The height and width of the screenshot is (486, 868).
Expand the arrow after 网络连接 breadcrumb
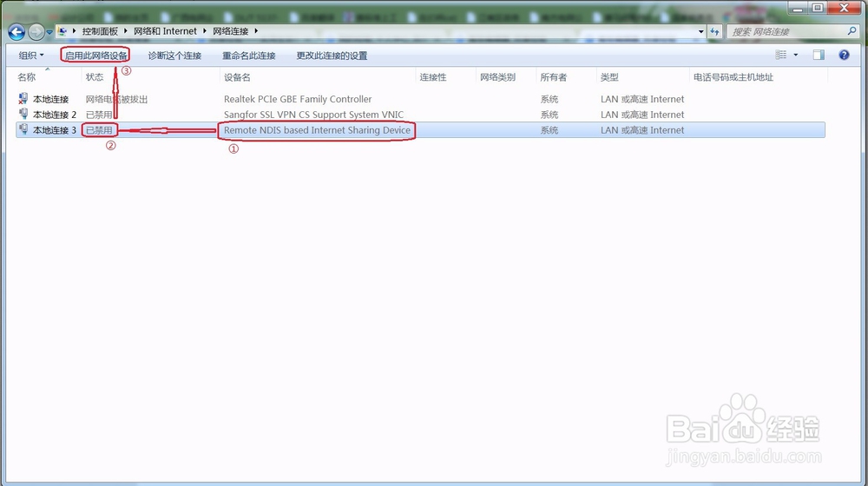[256, 31]
